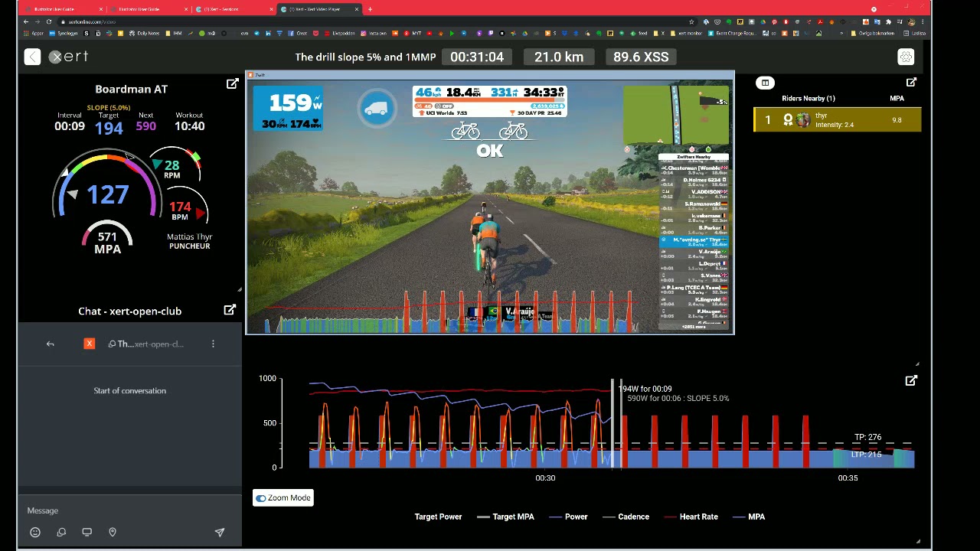Viewport: 980px width, 551px height.
Task: Click the 89.6 XSS value
Action: pyautogui.click(x=641, y=57)
